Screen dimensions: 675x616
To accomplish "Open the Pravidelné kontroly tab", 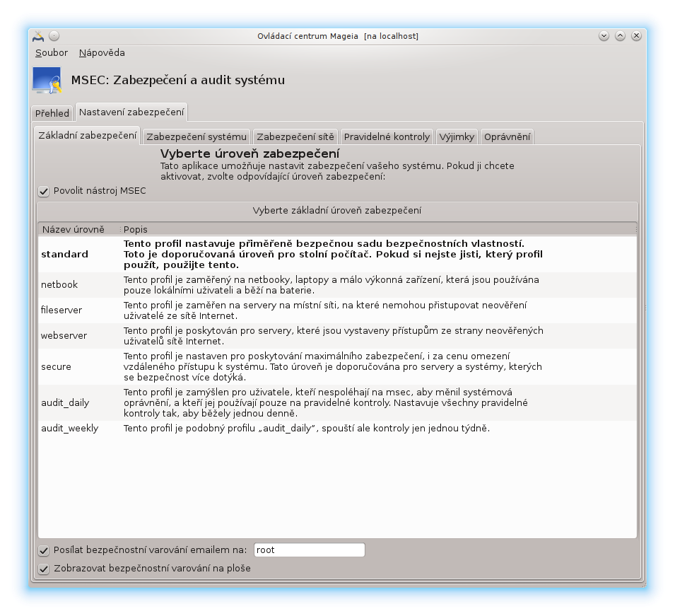I will pos(387,136).
